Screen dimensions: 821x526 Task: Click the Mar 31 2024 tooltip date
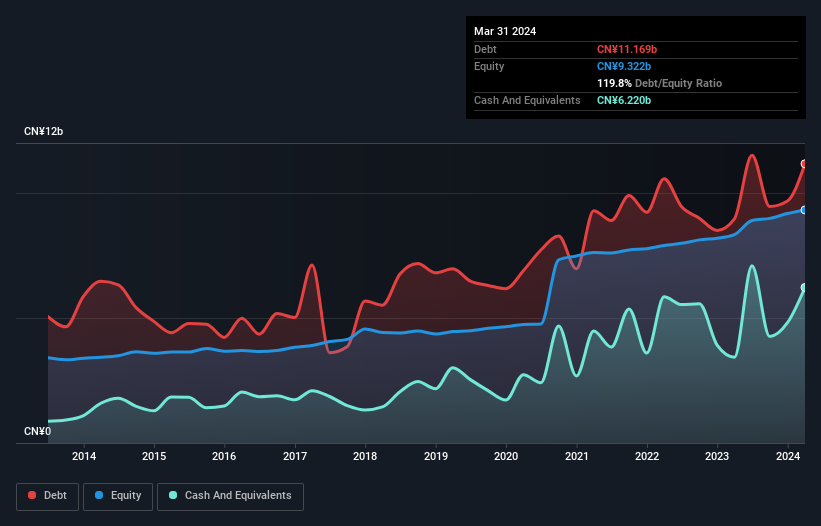click(x=505, y=31)
